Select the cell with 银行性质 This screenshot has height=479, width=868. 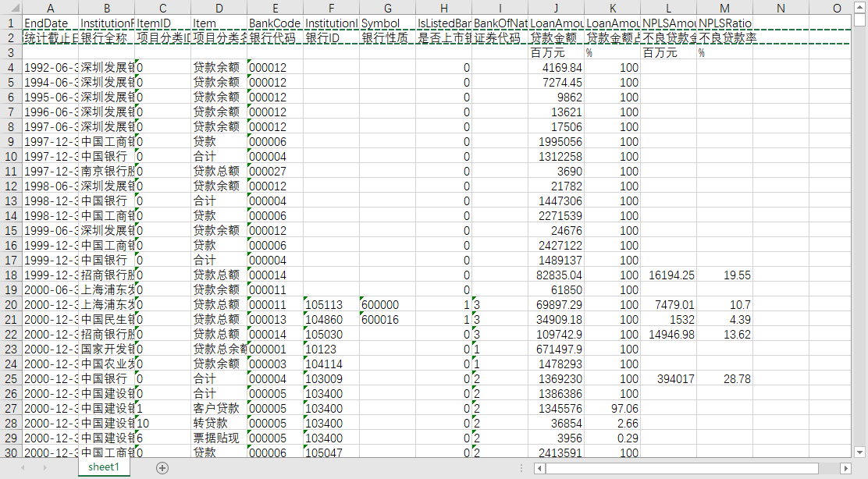tap(387, 37)
